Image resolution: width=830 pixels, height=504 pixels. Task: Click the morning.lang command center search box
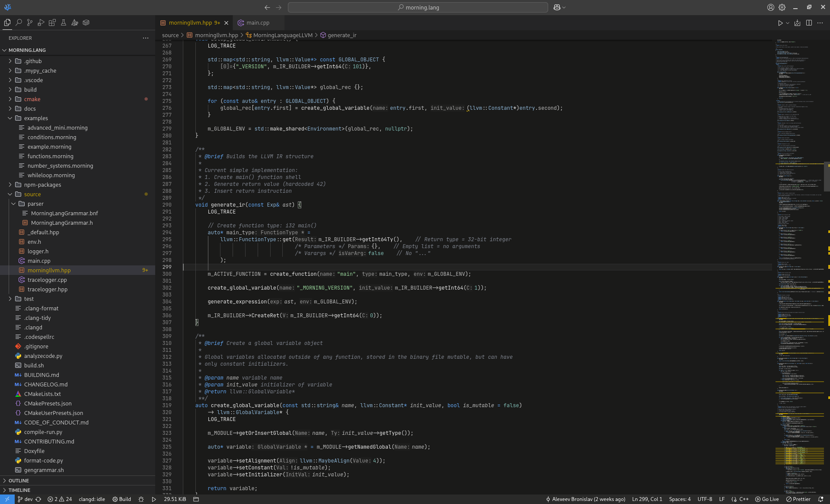pos(418,7)
